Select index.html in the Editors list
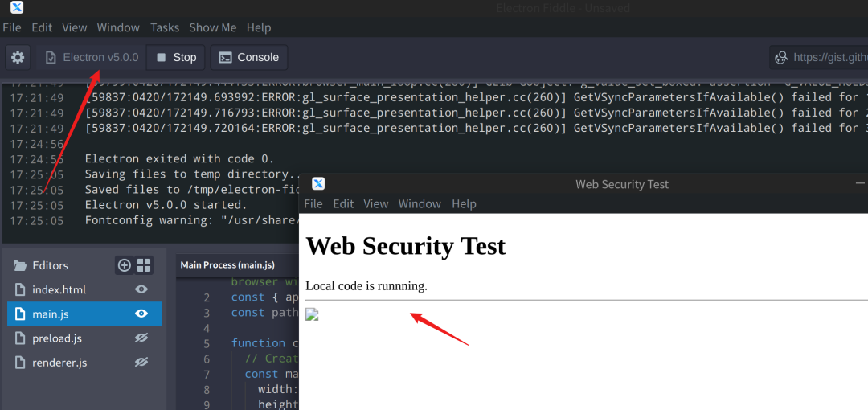 click(x=84, y=289)
